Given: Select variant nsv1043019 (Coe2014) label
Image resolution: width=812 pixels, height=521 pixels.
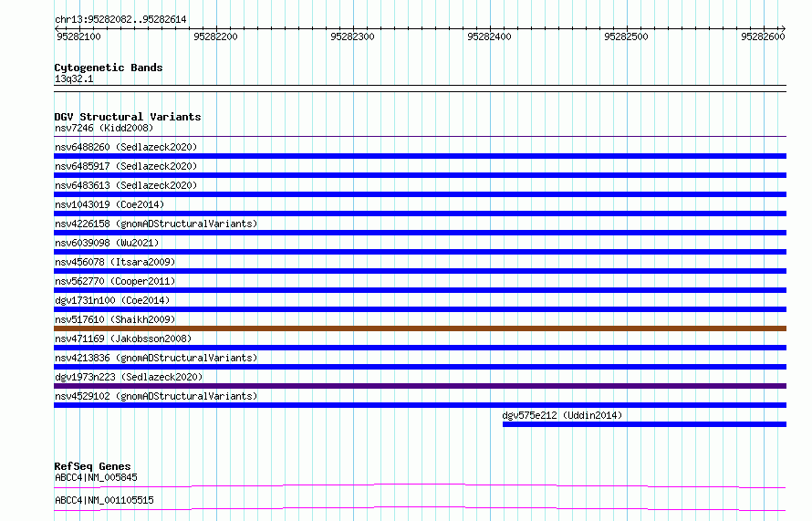Looking at the screenshot, I should coord(109,204).
